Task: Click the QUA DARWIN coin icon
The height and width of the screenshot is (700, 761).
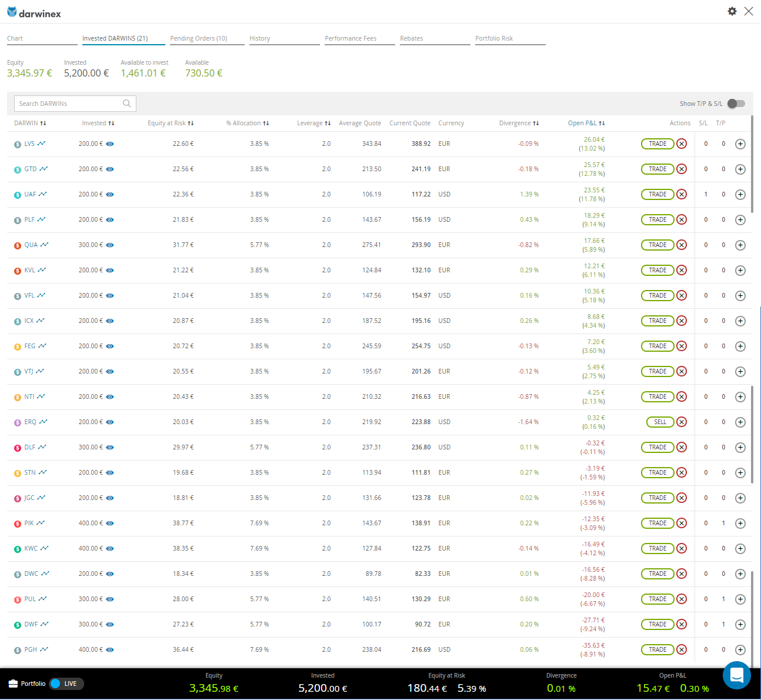Action: coord(18,245)
